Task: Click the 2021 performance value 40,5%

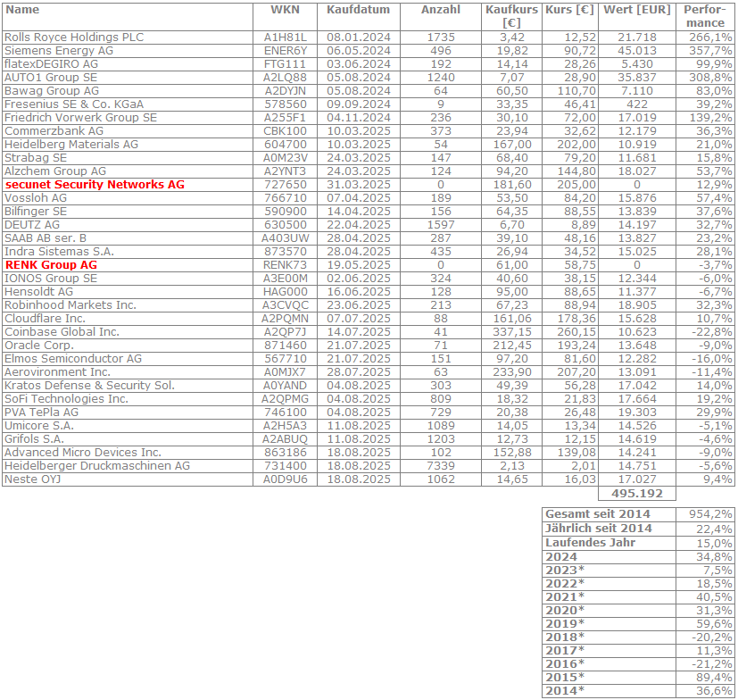Action: pyautogui.click(x=714, y=596)
